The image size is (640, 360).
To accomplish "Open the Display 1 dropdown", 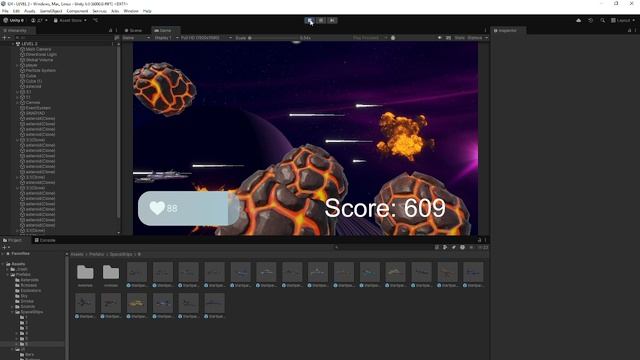I will pyautogui.click(x=166, y=38).
